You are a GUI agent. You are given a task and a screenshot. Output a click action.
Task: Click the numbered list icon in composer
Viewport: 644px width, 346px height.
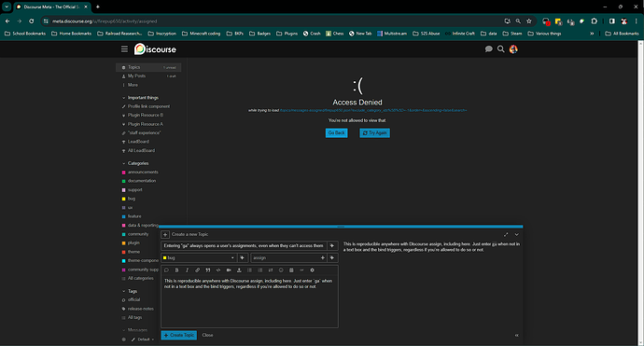(260, 270)
